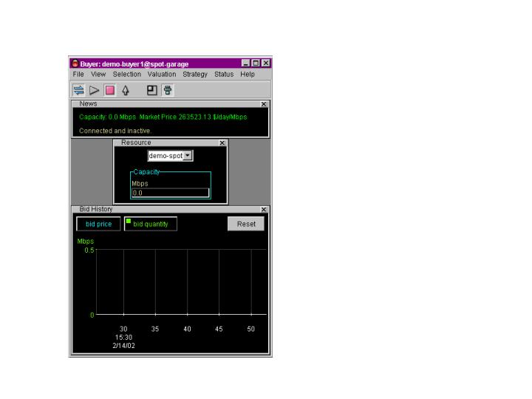Click the Reset button in Bid History

coord(246,224)
